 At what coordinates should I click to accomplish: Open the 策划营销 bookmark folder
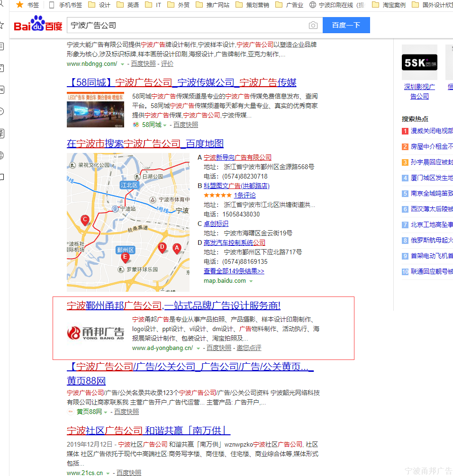click(253, 5)
